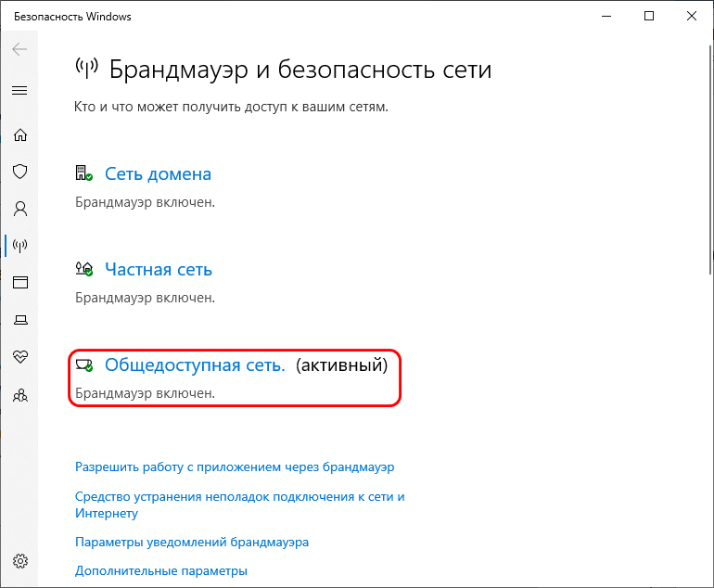Click Брандмауэр включен under Общедоступная сеть
Screen dimensions: 714x588
click(x=145, y=393)
